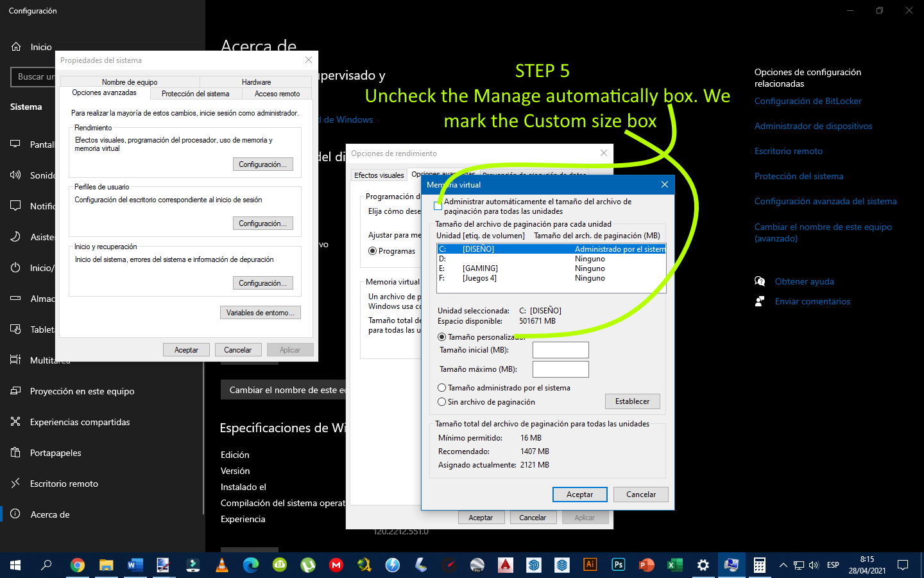Click Tamaño inicial (MB) input field
Viewport: 924px width, 578px height.
click(x=561, y=350)
